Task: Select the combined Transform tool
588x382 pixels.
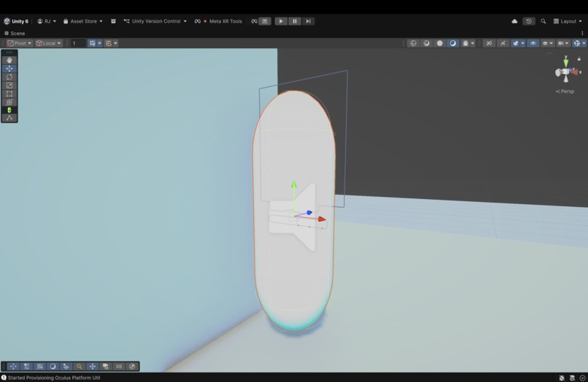Action: click(x=9, y=102)
